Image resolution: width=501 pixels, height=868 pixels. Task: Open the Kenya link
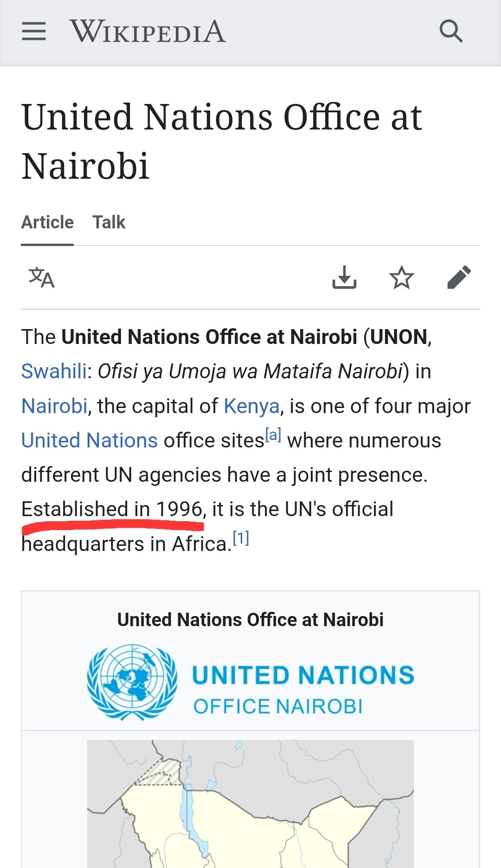pyautogui.click(x=251, y=406)
